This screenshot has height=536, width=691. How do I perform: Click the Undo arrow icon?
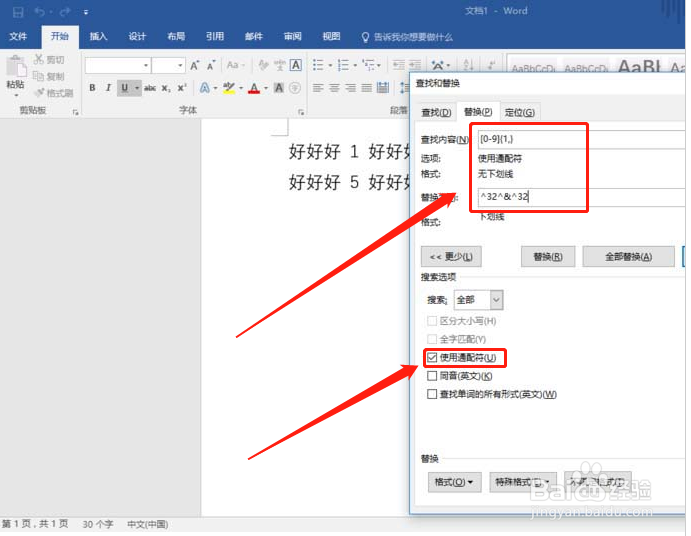[40, 12]
